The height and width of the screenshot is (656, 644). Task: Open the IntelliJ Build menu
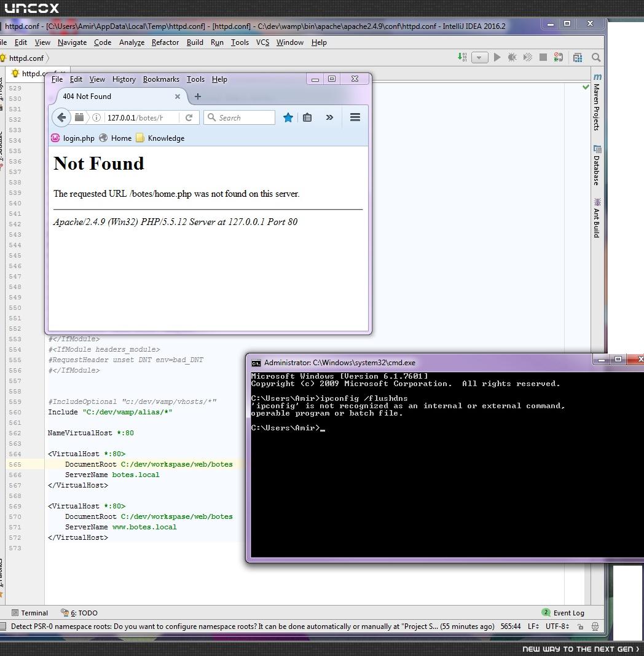(x=195, y=42)
